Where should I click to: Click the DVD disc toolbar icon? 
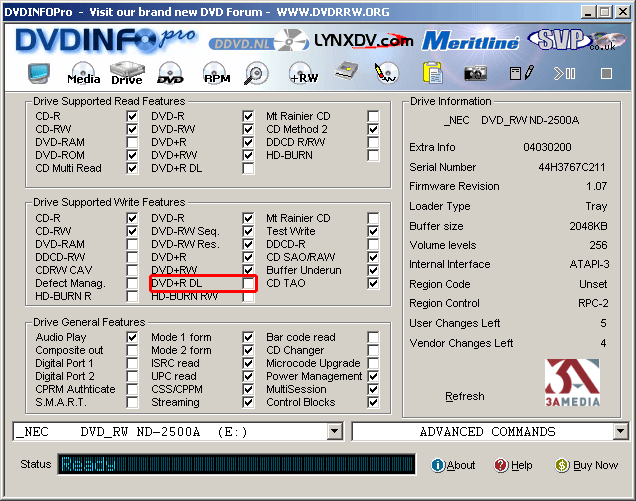coord(170,73)
